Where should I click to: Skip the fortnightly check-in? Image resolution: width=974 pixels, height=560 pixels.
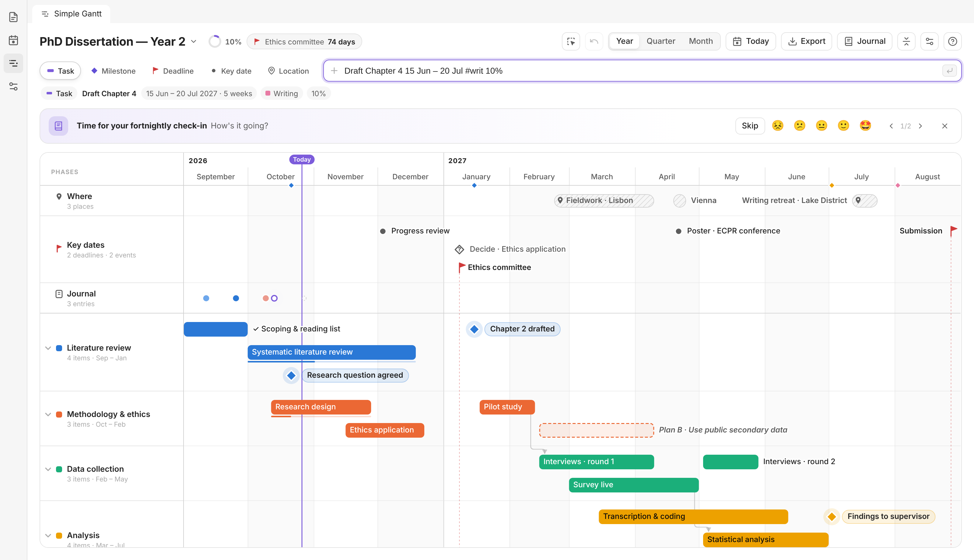click(750, 126)
